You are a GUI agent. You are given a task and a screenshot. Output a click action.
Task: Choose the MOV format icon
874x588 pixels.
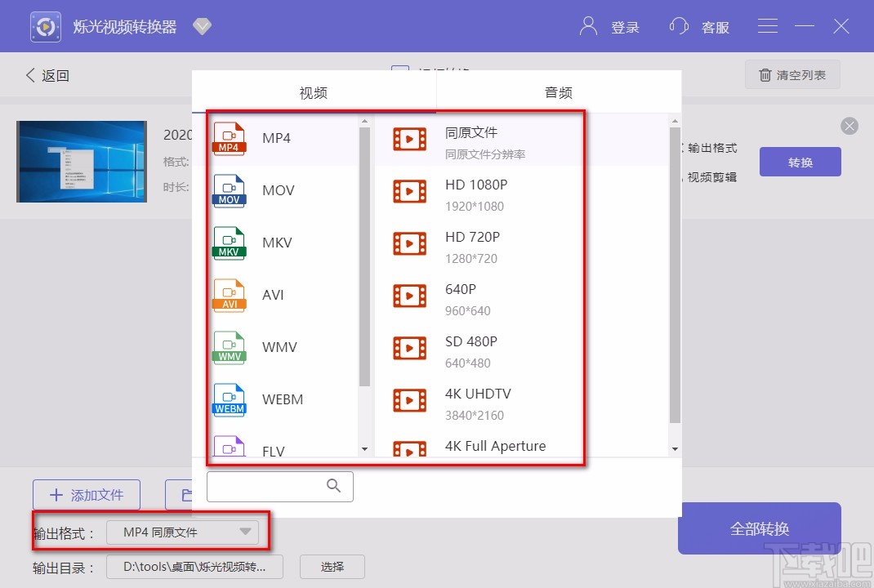tap(229, 190)
